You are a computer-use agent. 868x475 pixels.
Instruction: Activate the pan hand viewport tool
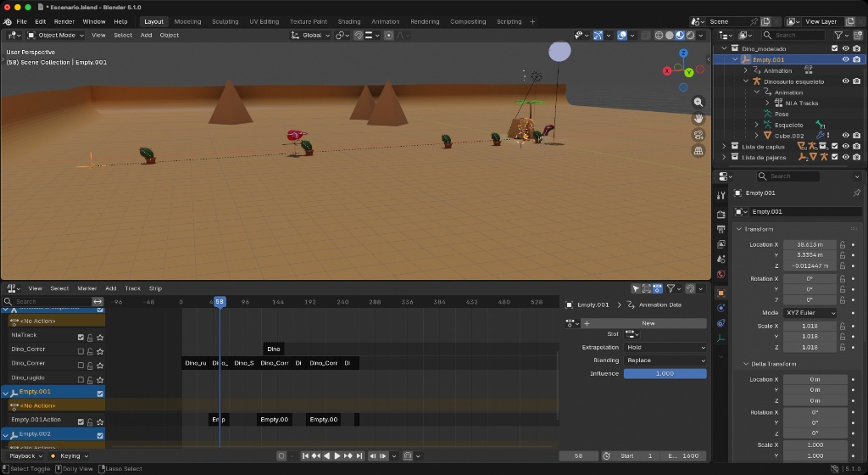click(x=698, y=118)
